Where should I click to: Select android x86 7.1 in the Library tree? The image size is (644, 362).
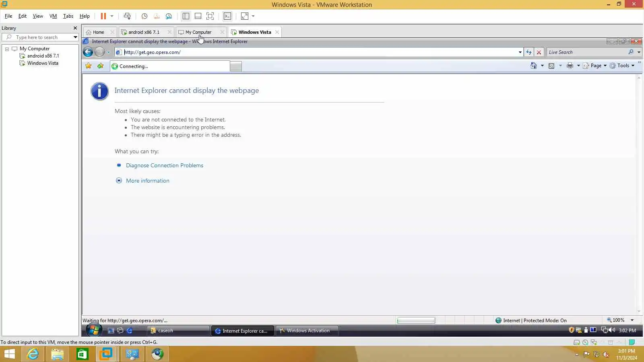tap(43, 56)
